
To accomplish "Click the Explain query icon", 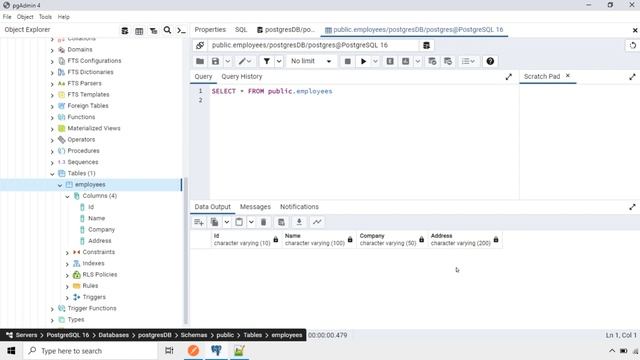I will pyautogui.click(x=390, y=61).
